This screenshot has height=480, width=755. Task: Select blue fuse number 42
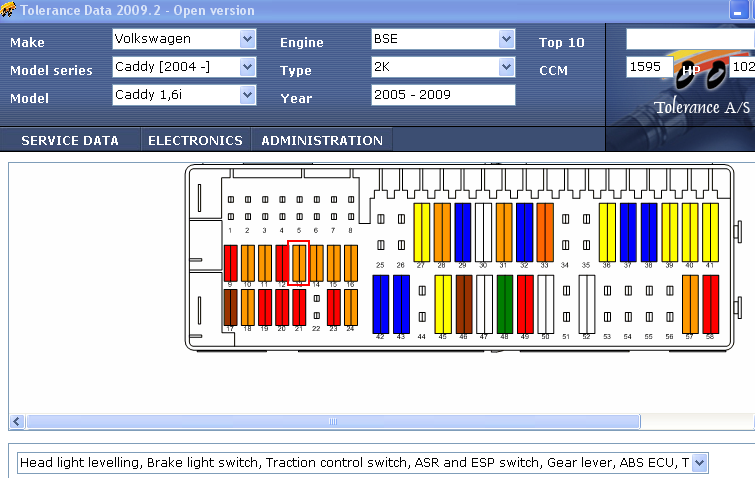point(381,304)
